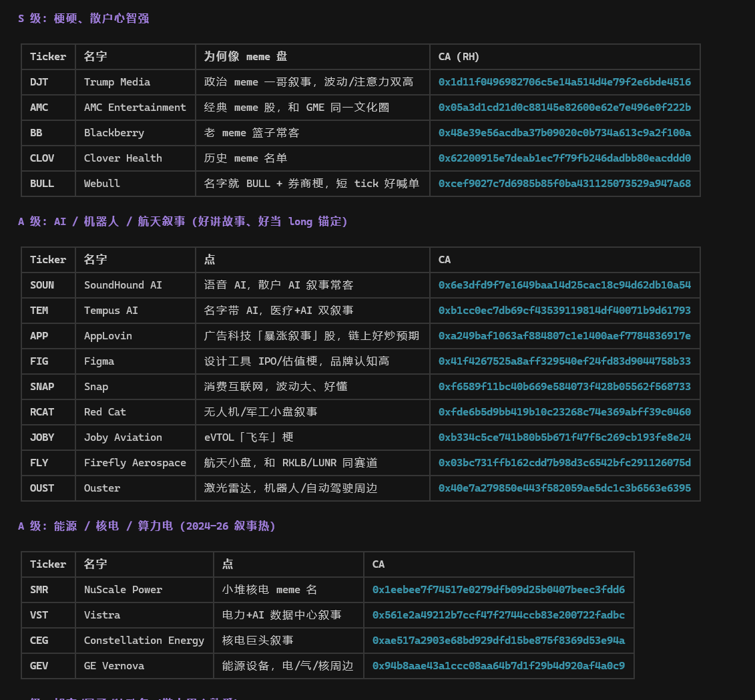Select the '名字就 BULL + 券商梗' cell
The image size is (755, 700).
[x=312, y=184]
